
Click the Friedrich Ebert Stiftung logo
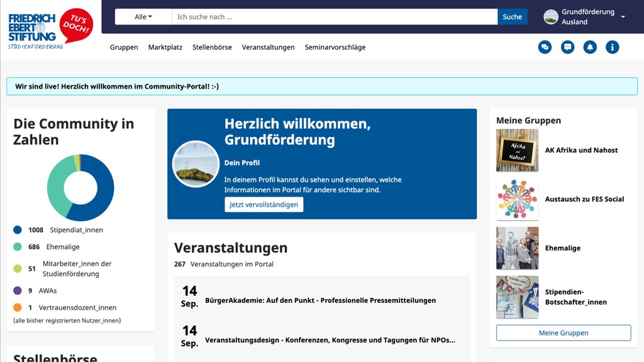[x=50, y=30]
